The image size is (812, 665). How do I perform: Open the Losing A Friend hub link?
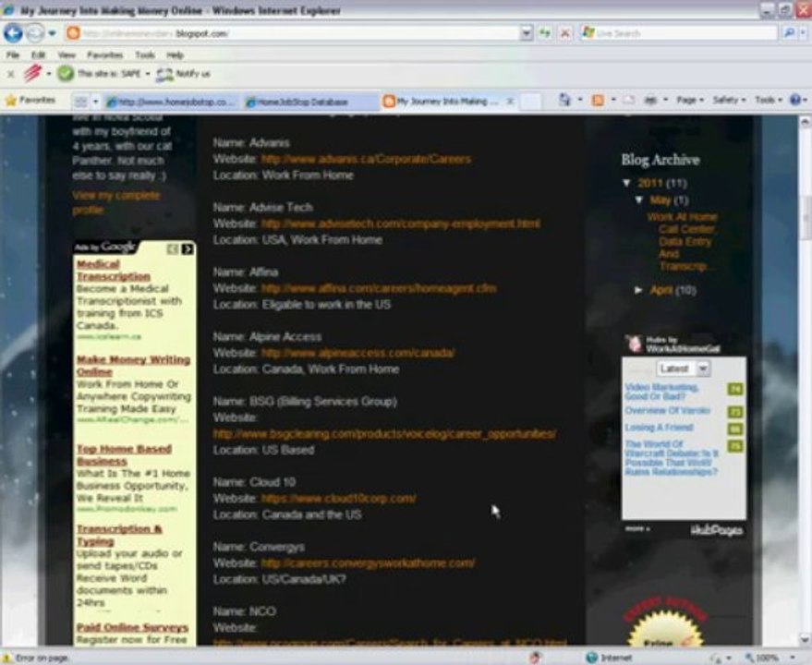tap(659, 428)
